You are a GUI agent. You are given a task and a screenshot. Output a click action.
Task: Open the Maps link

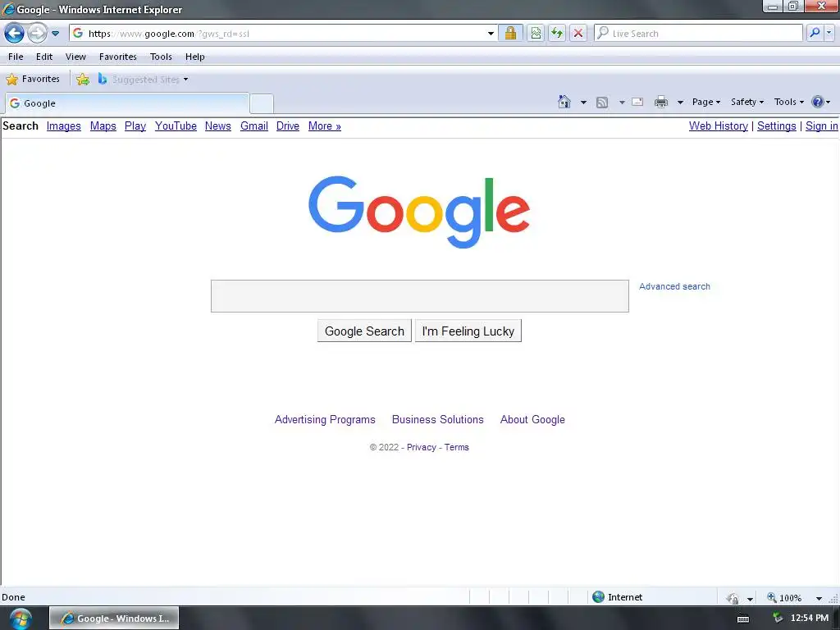pyautogui.click(x=103, y=126)
